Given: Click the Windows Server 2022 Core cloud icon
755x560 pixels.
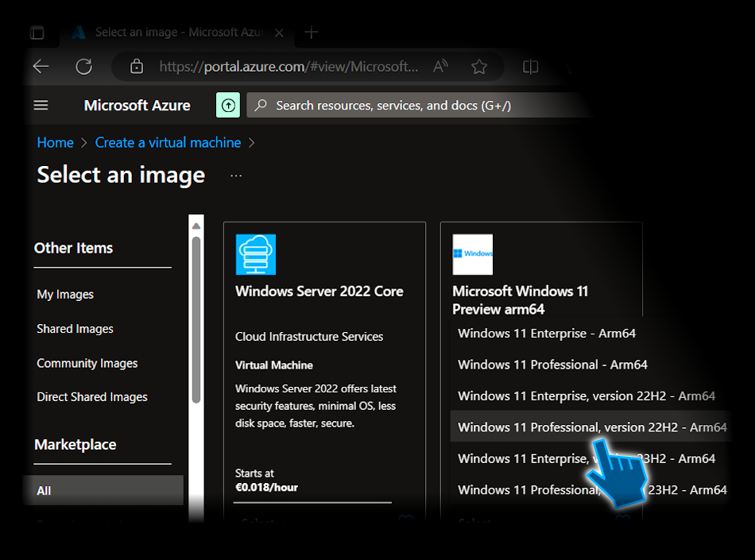Looking at the screenshot, I should click(x=256, y=254).
